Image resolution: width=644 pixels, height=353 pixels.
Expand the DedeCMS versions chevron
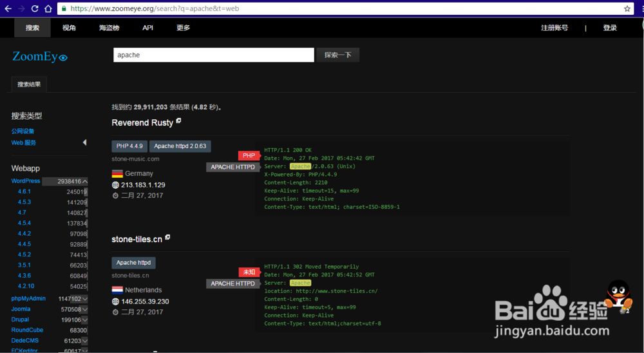[84, 341]
